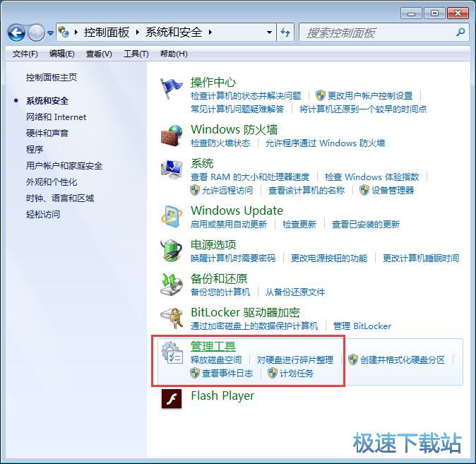Click shield icon next to 创建并格式化硬盘分区

pos(352,360)
